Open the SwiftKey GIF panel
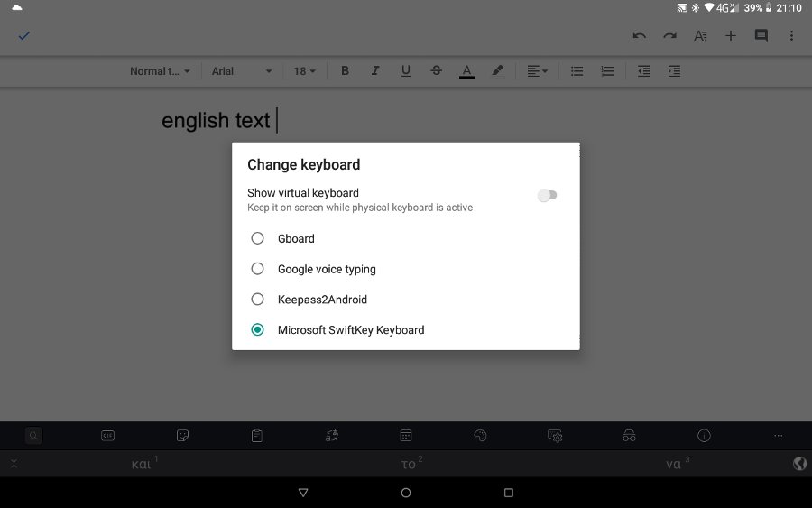 pos(107,436)
